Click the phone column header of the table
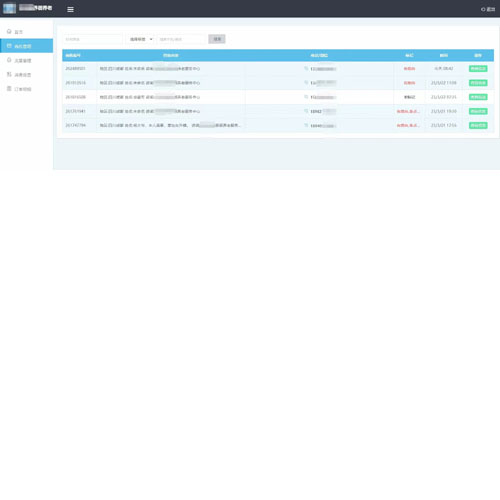Viewport: 500px width, 500px height. point(319,55)
